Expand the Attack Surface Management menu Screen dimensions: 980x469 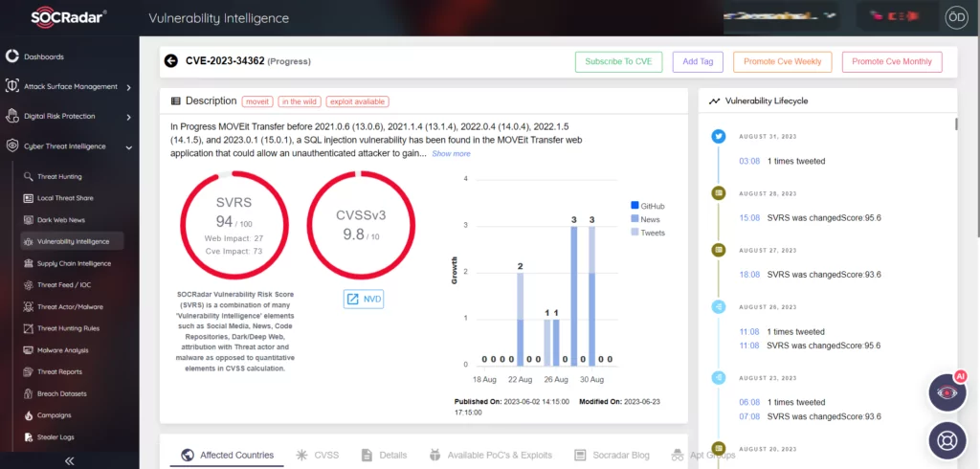tap(129, 87)
